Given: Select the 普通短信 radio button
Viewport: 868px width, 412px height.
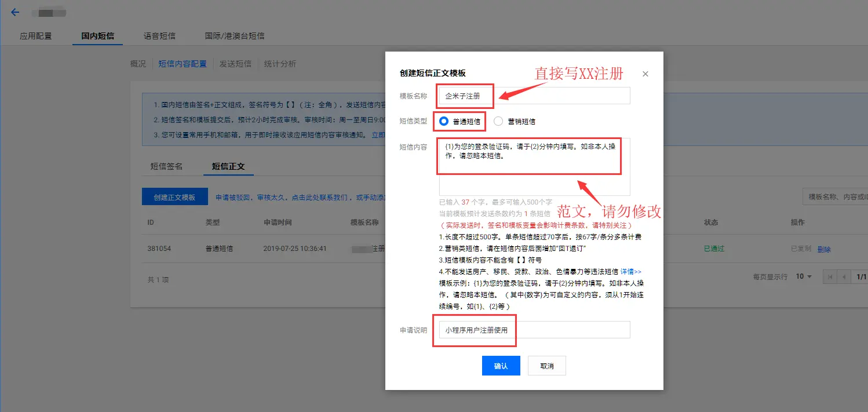Looking at the screenshot, I should click(444, 122).
